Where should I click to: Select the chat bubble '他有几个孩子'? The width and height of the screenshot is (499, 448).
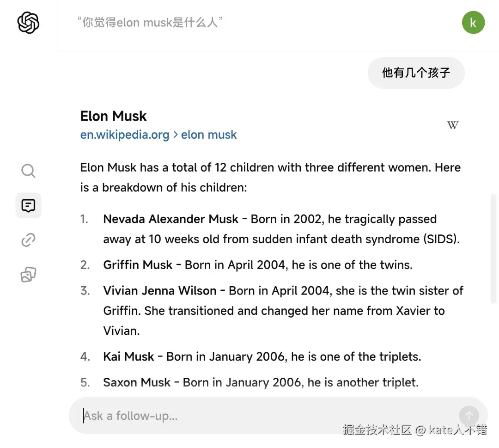[x=415, y=73]
